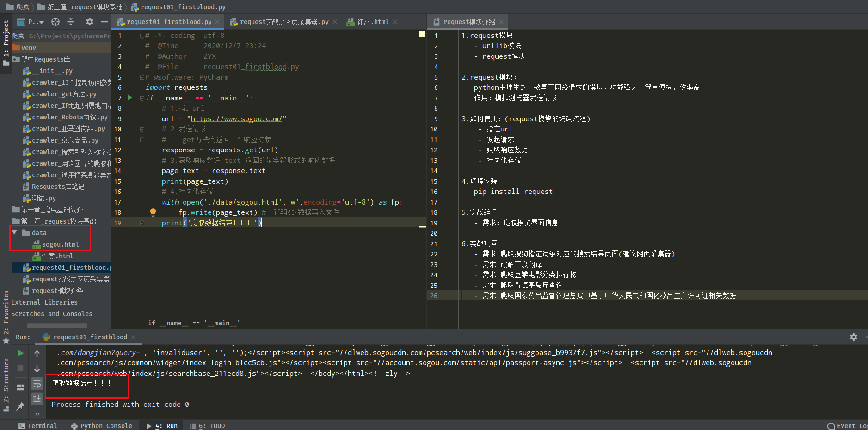Collapse the data folder in project tree
This screenshot has width=868, height=430.
[x=14, y=232]
